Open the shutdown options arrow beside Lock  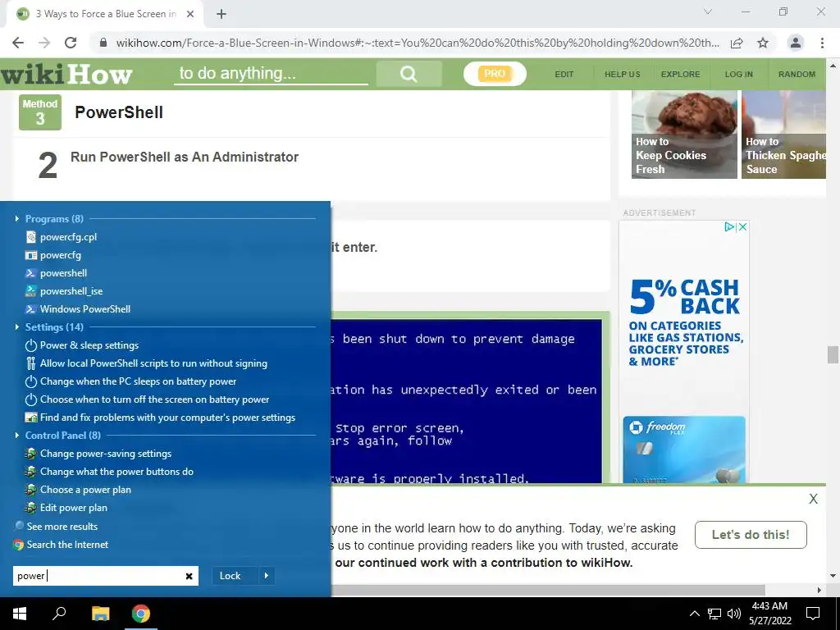click(x=267, y=576)
